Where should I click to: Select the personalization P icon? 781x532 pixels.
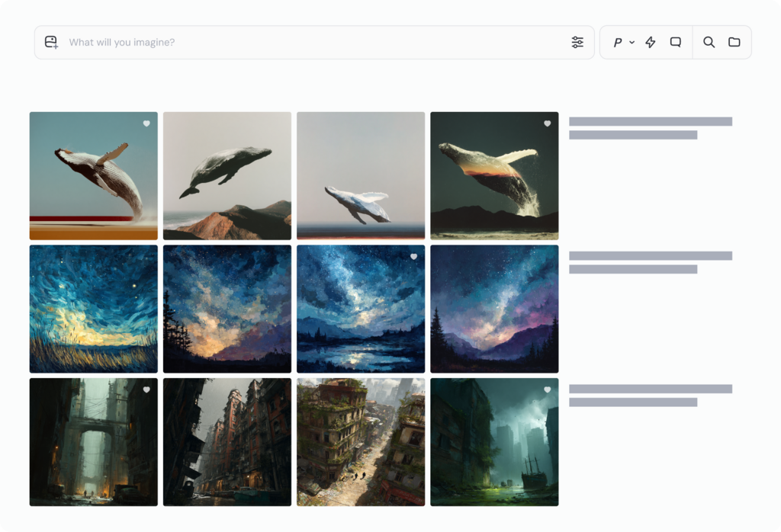(x=618, y=42)
